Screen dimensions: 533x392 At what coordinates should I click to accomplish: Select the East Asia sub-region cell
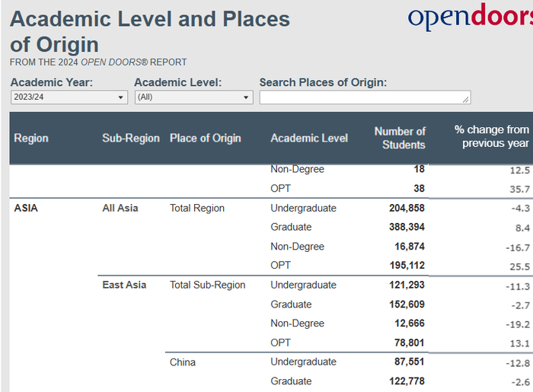(x=124, y=285)
